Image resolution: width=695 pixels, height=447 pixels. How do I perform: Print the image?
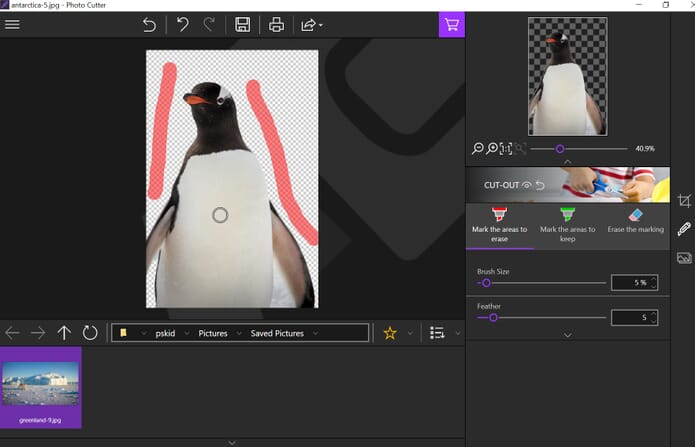click(276, 25)
